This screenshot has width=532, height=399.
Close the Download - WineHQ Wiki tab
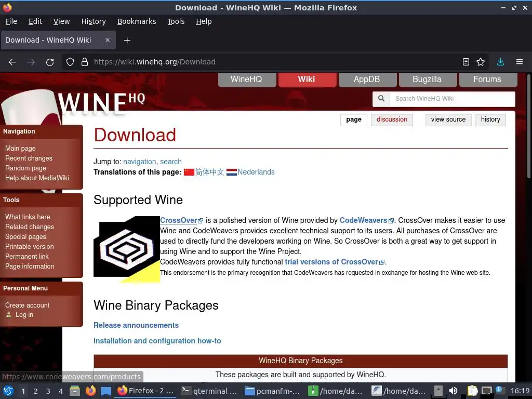pyautogui.click(x=107, y=40)
